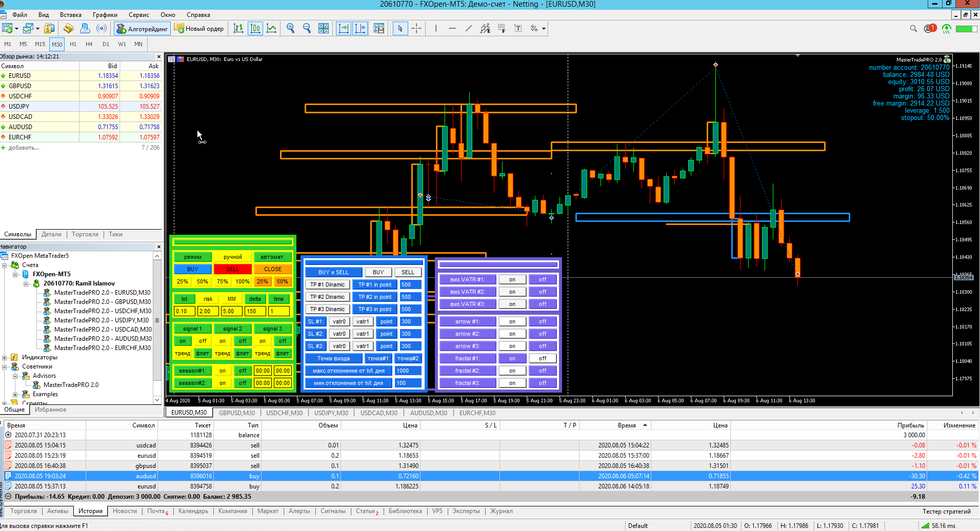The image size is (980, 531).
Task: Expand the Examples folder node
Action: 15,394
